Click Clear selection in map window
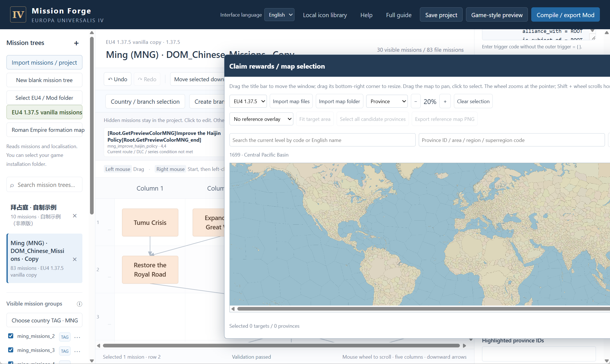Image resolution: width=610 pixels, height=364 pixels. (473, 101)
